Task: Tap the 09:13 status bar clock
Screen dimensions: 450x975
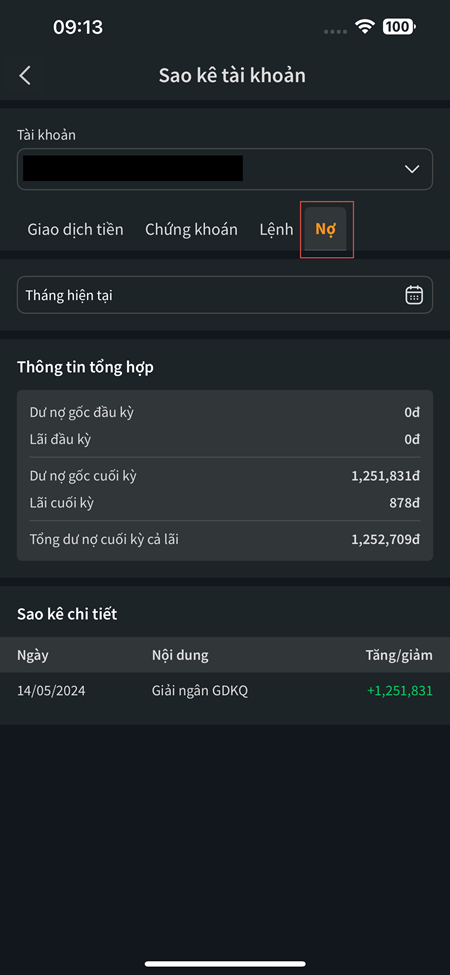Action: pyautogui.click(x=78, y=27)
